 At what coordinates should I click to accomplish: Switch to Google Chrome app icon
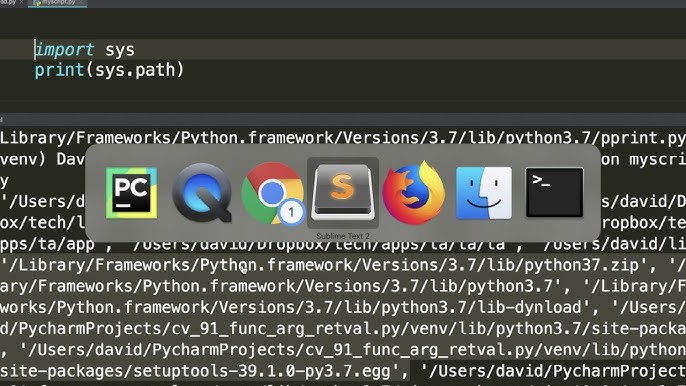(x=272, y=193)
